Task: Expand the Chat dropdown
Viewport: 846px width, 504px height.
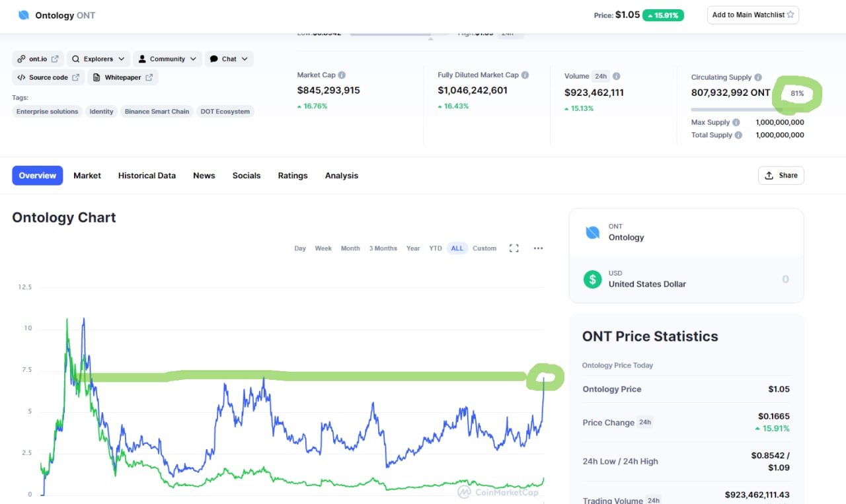Action: [229, 59]
